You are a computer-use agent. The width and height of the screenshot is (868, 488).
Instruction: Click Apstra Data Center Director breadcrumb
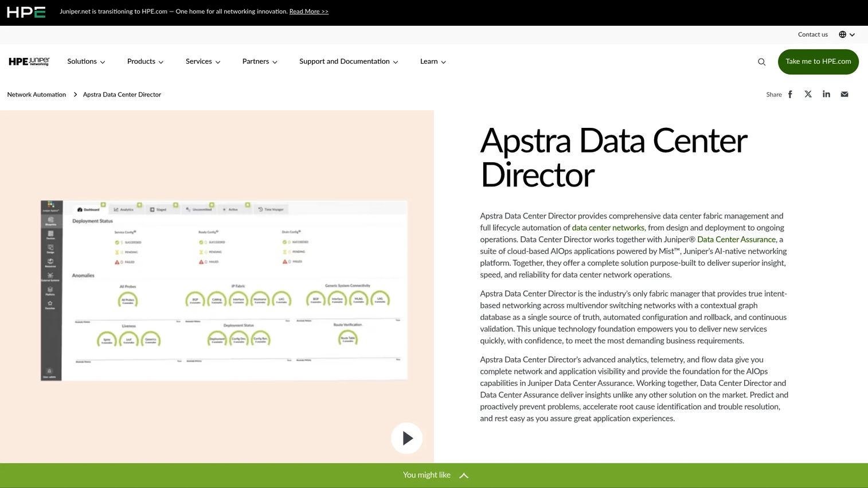click(x=122, y=95)
